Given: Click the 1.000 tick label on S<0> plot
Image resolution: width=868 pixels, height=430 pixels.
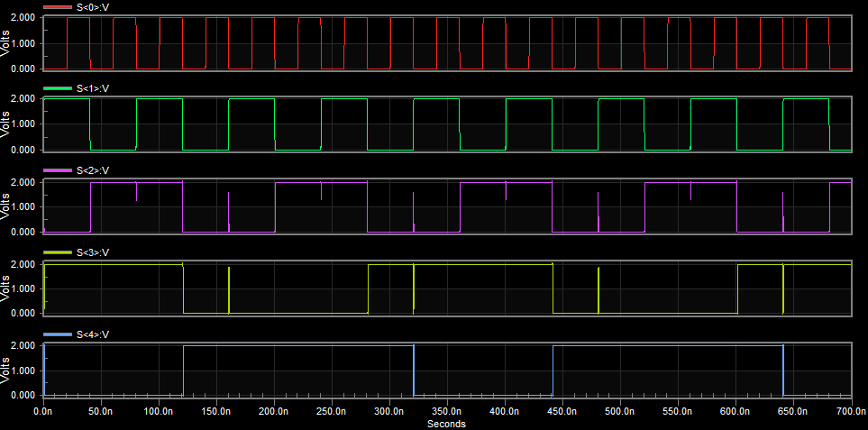Looking at the screenshot, I should click(25, 43).
